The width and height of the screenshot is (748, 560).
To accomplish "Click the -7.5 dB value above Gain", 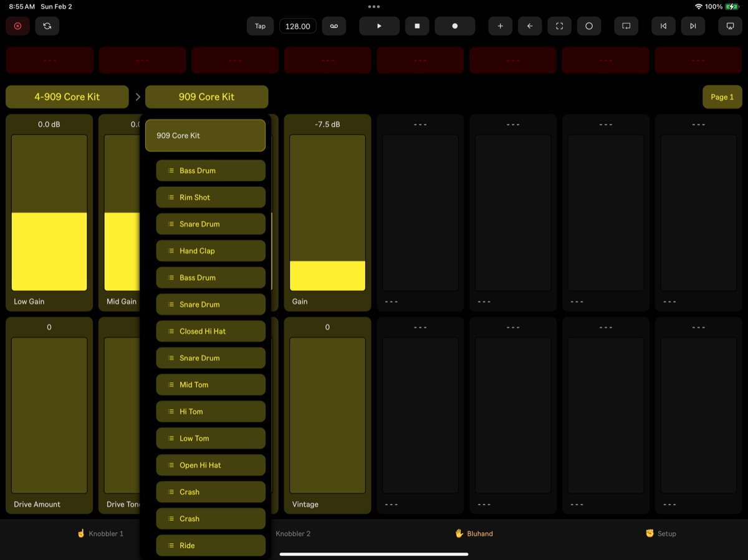I will coord(327,125).
